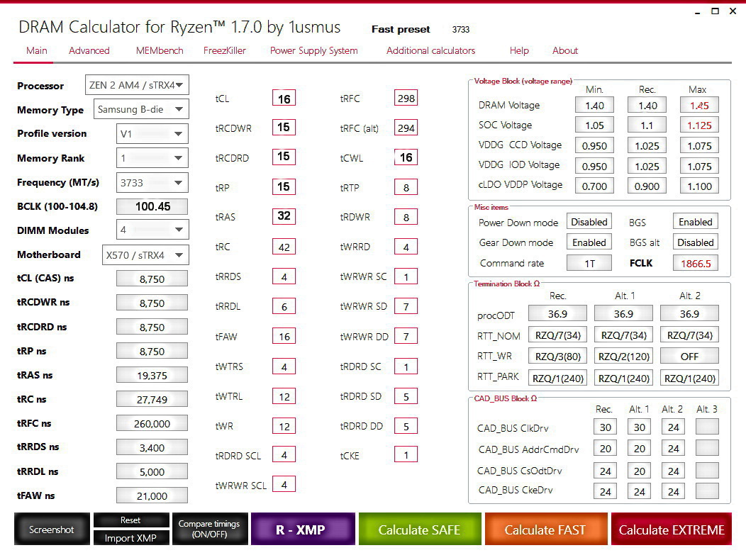This screenshot has width=746, height=560.
Task: Click the R - XMP button
Action: 303,529
